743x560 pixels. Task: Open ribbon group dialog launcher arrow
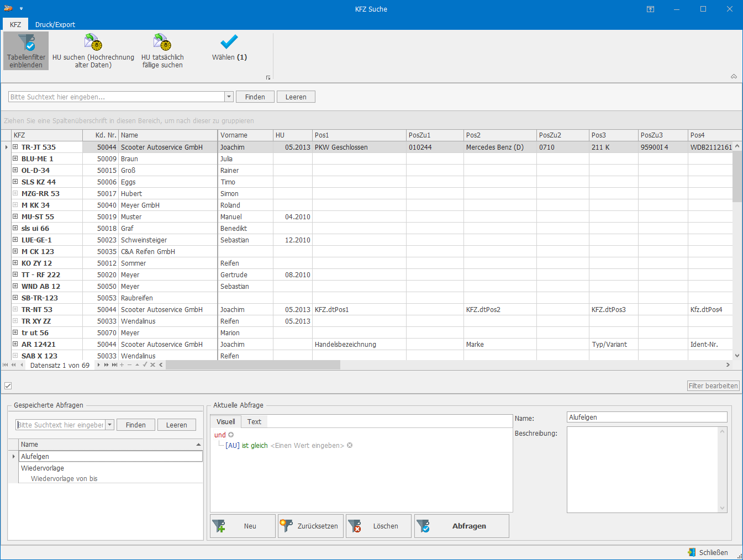(x=268, y=78)
